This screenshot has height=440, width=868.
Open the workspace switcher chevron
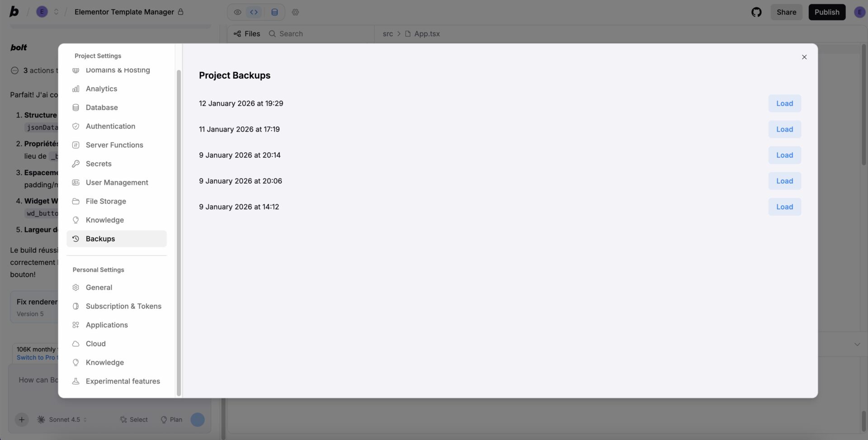click(56, 12)
